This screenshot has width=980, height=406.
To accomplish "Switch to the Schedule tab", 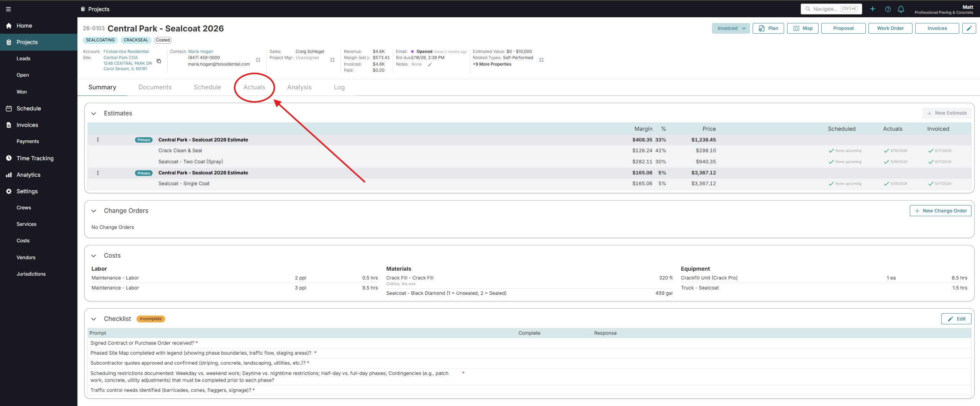I will coord(207,87).
